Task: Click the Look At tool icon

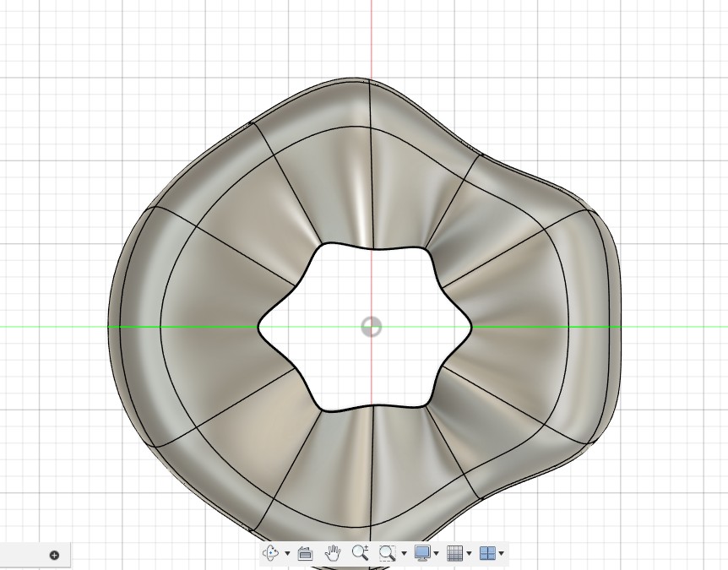Action: pyautogui.click(x=306, y=553)
